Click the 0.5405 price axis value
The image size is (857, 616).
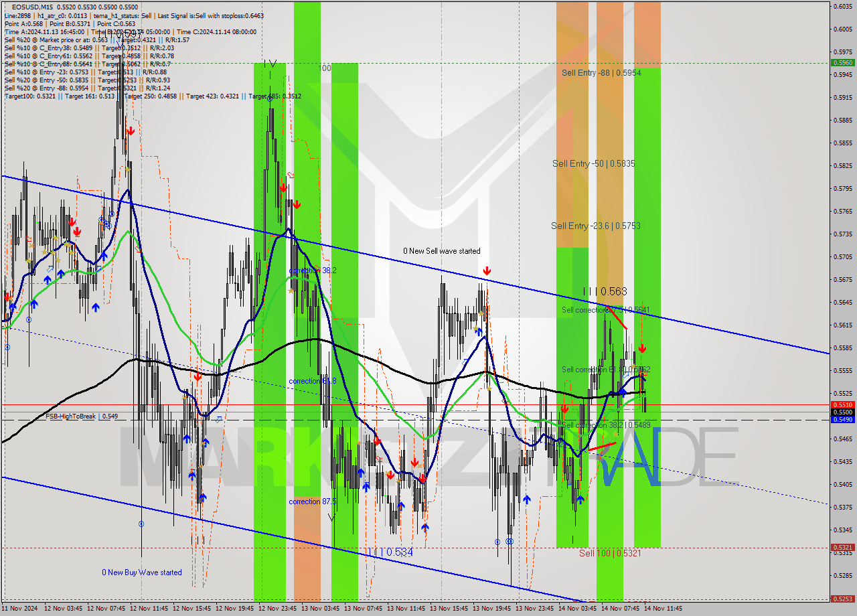tap(842, 484)
